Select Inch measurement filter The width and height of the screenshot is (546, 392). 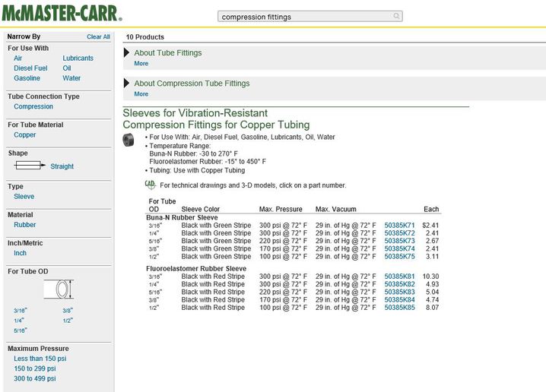pyautogui.click(x=21, y=253)
